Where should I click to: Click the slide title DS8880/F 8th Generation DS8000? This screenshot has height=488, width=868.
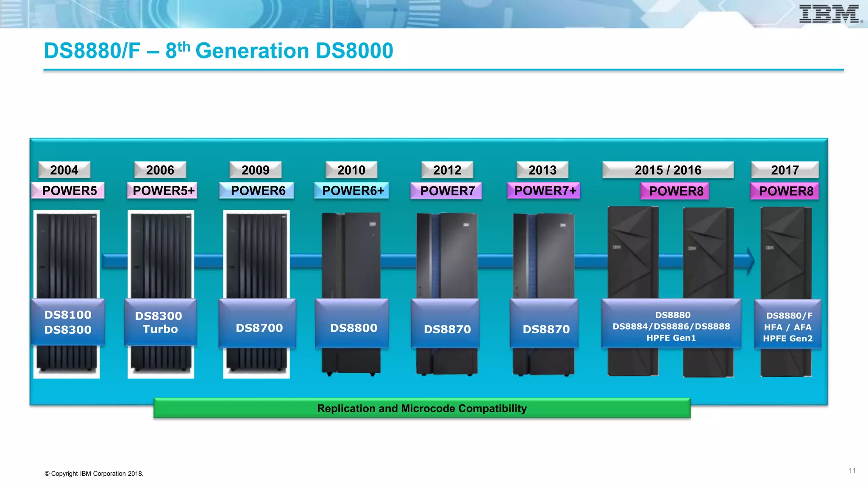pos(219,50)
